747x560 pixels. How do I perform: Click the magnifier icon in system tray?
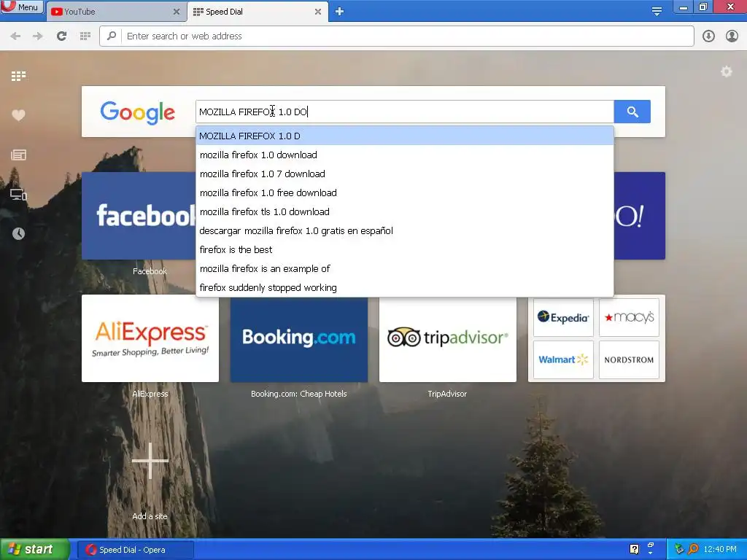point(693,549)
